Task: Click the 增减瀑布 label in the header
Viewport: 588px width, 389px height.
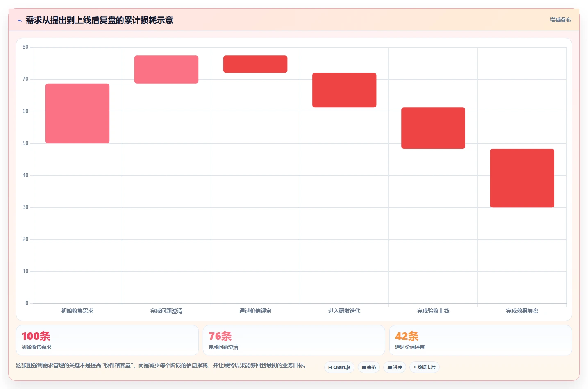Action: (x=560, y=20)
